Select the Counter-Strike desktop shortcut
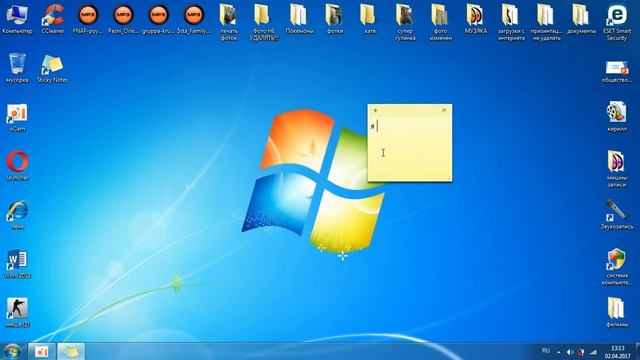Viewport: 640px width, 360px height. pos(17,313)
